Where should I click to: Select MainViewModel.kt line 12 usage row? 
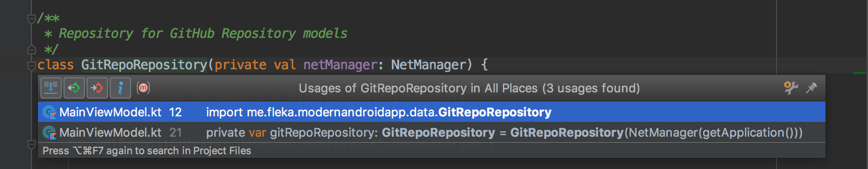tap(431, 112)
